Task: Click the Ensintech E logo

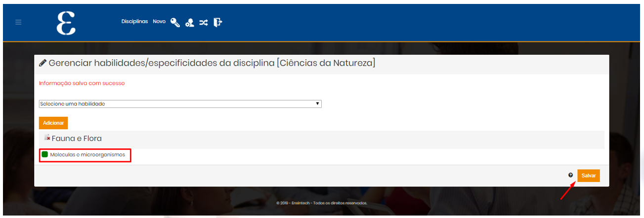Action: [66, 23]
